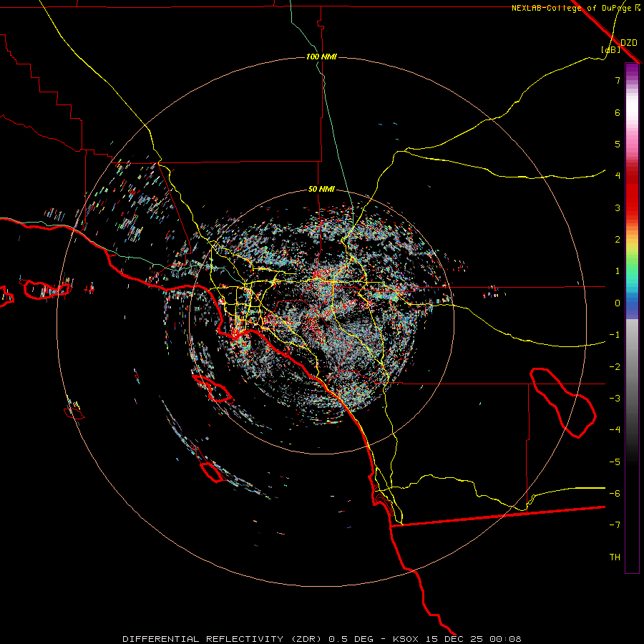Click the "KSOX" radar station identifier

pos(406,639)
